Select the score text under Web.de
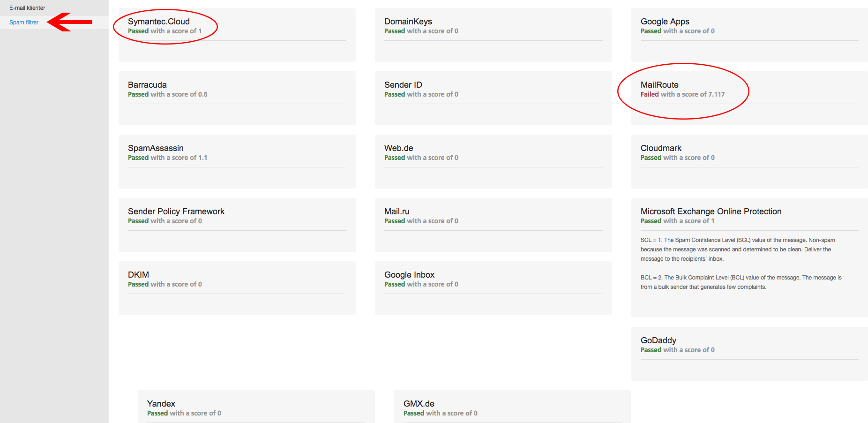Screen dimensions: 868x423 (x=421, y=158)
